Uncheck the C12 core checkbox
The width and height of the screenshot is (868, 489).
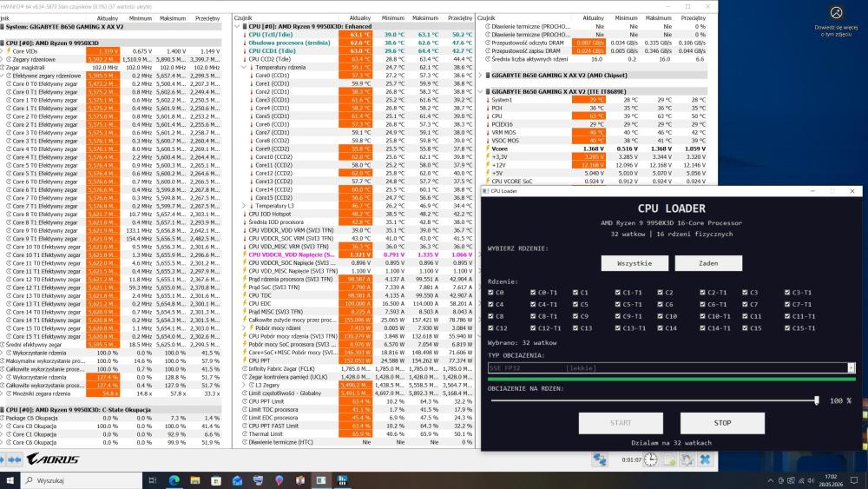coord(491,328)
